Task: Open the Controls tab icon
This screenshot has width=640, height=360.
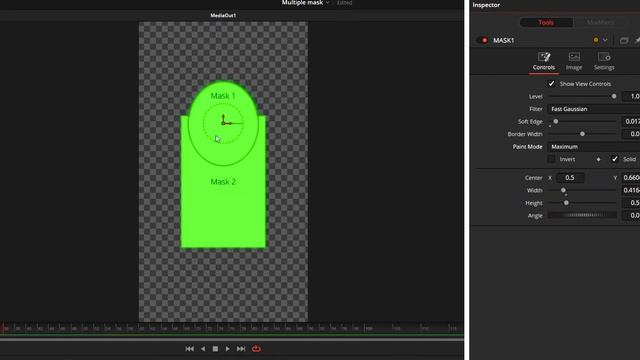Action: click(x=544, y=57)
